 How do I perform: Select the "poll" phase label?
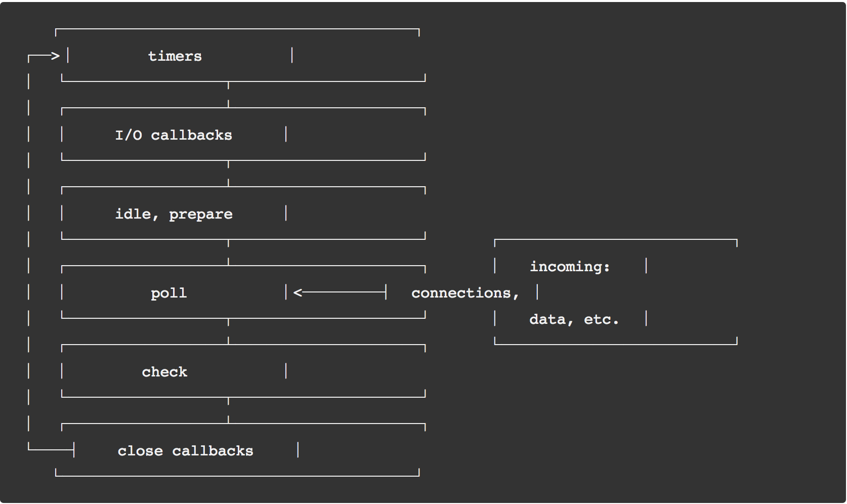(x=168, y=293)
